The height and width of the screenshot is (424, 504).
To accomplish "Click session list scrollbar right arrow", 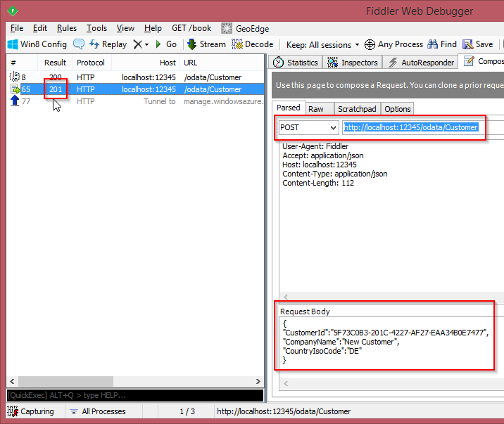I will 258,382.
